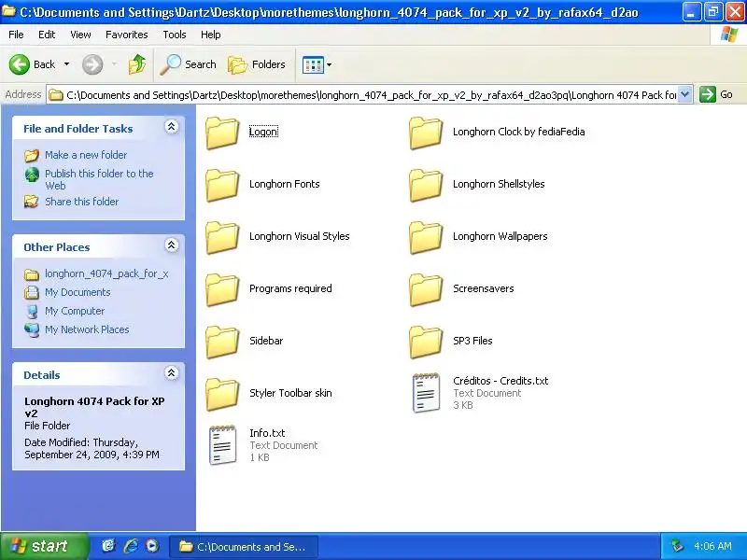Open My Documents from Other Places

tap(78, 292)
